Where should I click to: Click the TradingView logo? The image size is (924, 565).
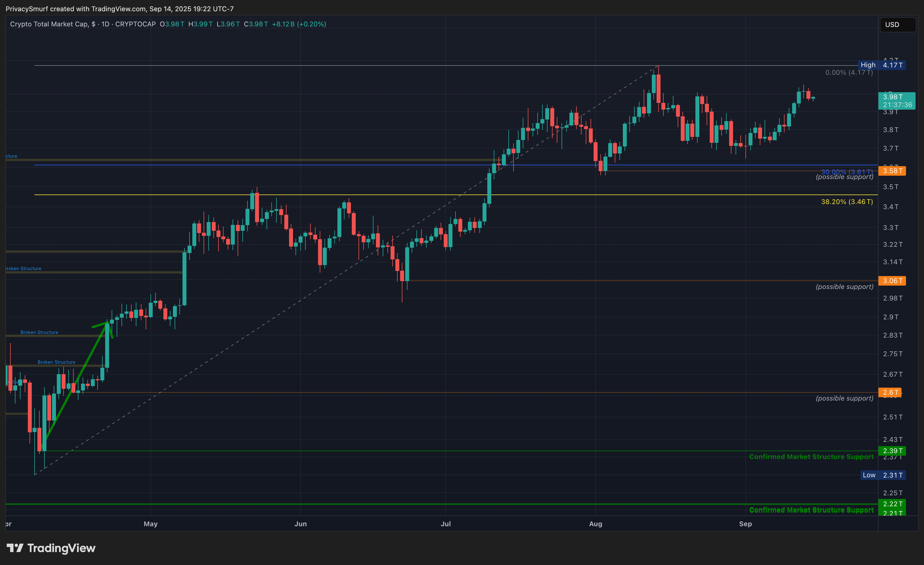point(51,548)
